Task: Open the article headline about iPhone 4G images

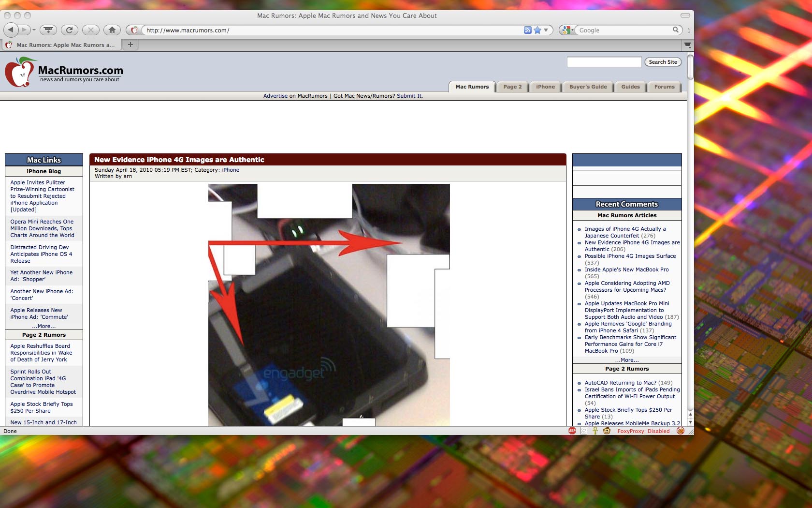Action: pyautogui.click(x=179, y=160)
